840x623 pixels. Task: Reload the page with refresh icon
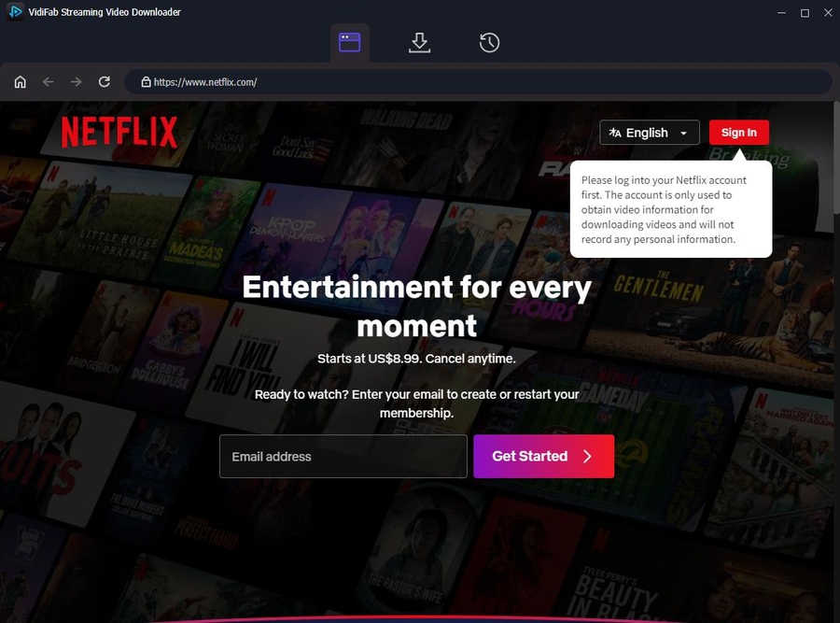[104, 81]
